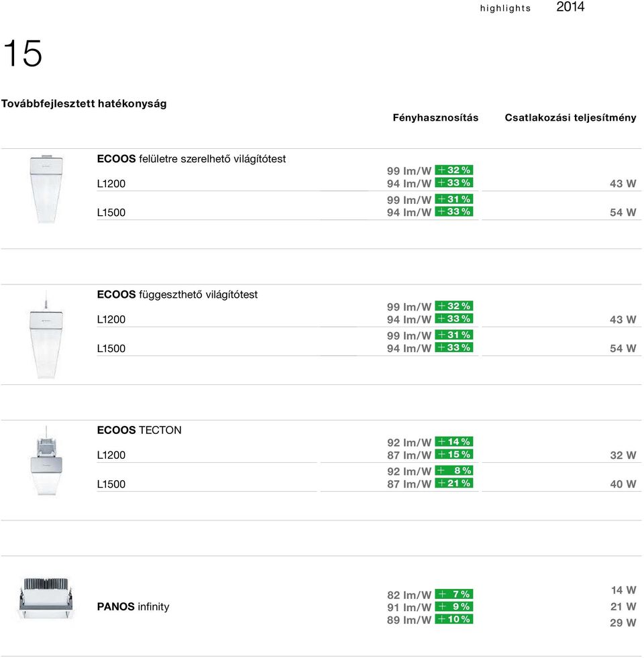Image resolution: width=644 pixels, height=658 pixels.
Task: Click the "91 lm/W" PANOS infinity value
Action: 409,608
